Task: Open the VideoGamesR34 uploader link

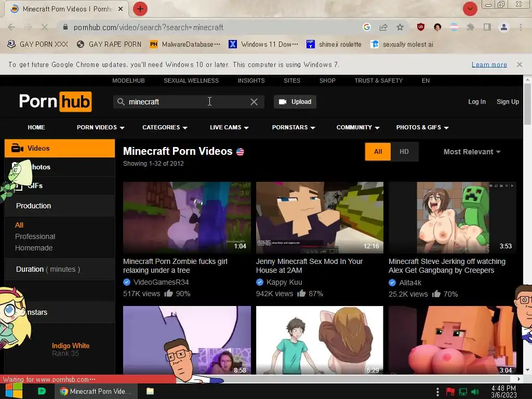Action: click(x=161, y=282)
